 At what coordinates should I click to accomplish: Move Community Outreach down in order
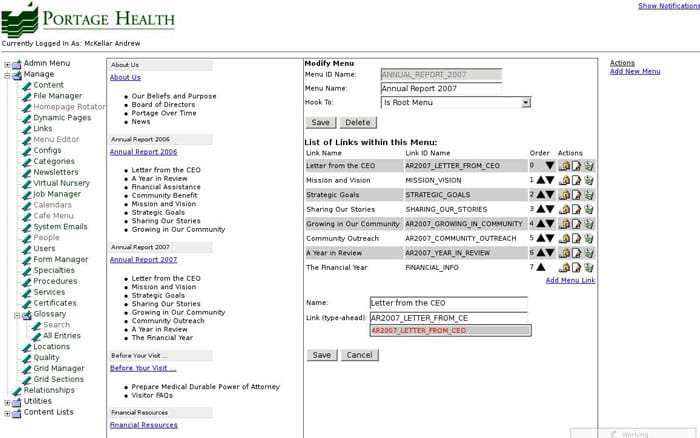pos(550,238)
